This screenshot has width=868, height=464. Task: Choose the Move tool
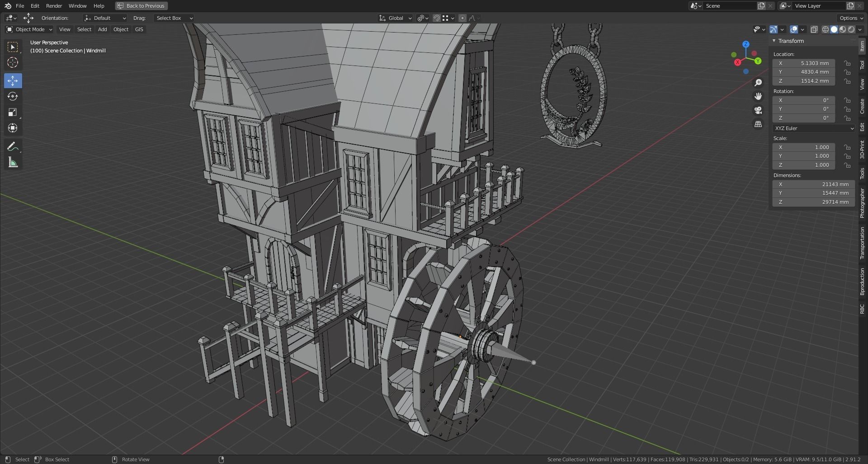click(13, 81)
